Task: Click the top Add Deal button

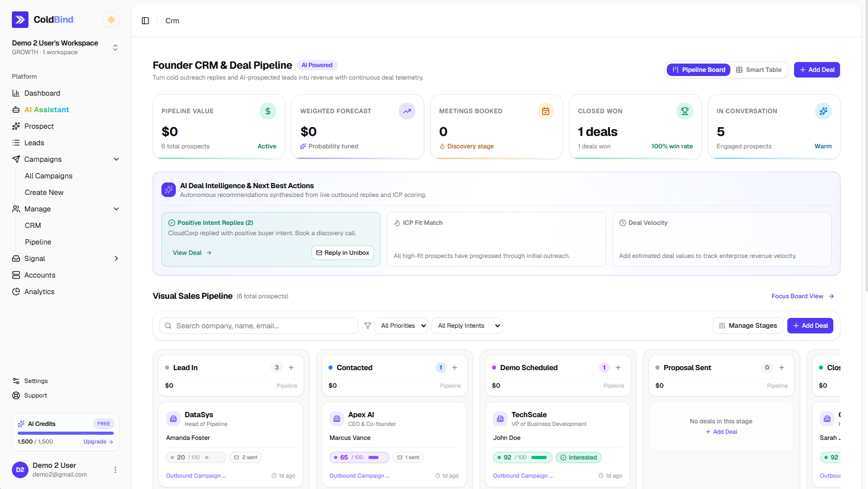Action: [817, 70]
